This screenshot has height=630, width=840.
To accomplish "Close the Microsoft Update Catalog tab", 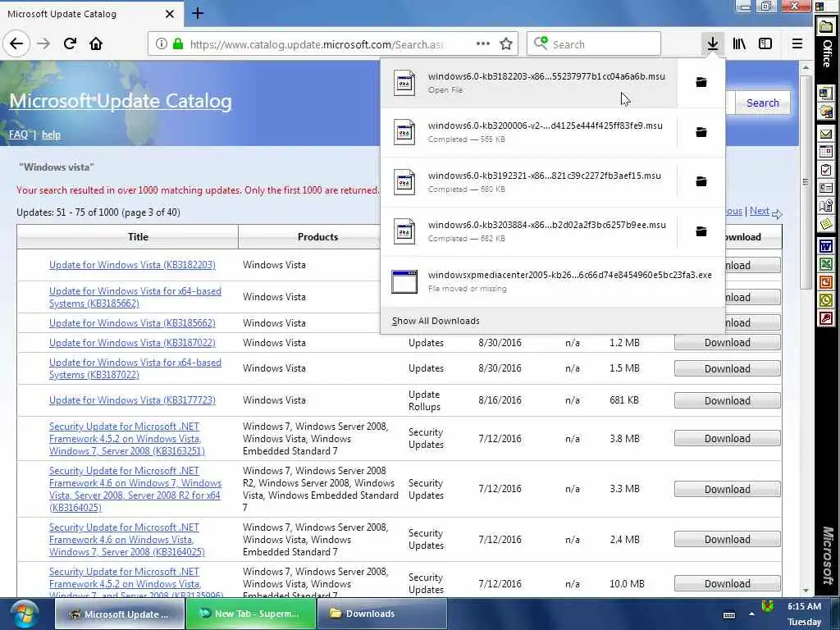I will pos(169,14).
